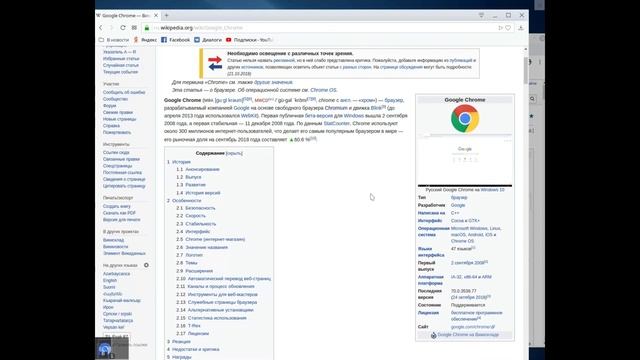Jump to section 4 Недостатки и критика
The height and width of the screenshot is (360, 640).
(x=193, y=349)
